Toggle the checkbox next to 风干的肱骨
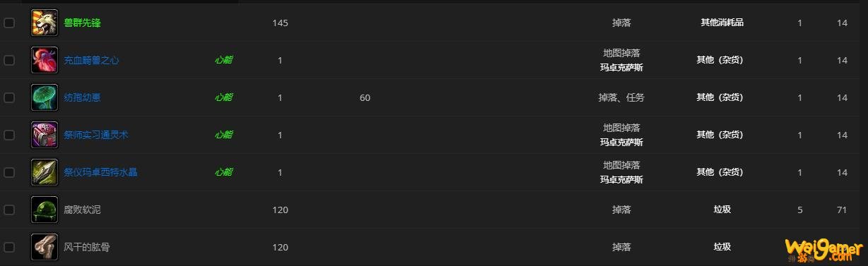 9,247
